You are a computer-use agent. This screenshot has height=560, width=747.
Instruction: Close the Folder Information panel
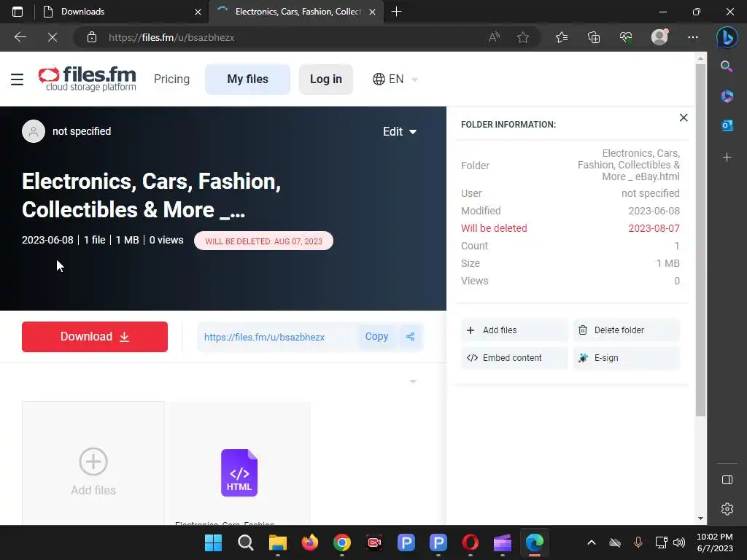(x=684, y=117)
